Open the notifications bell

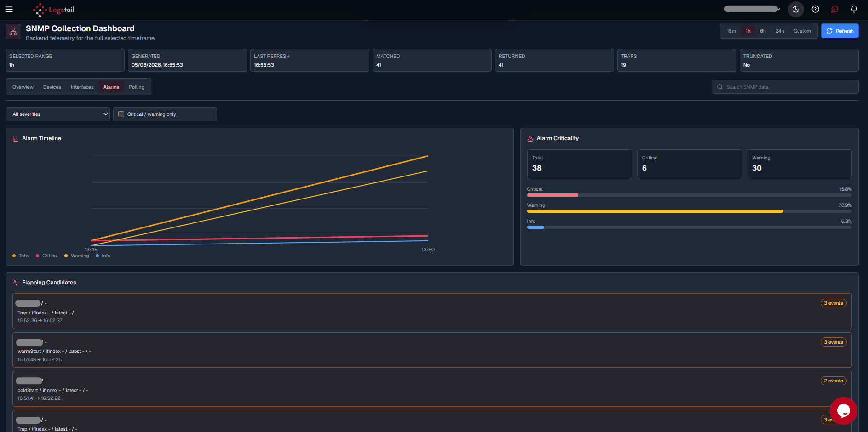(854, 9)
